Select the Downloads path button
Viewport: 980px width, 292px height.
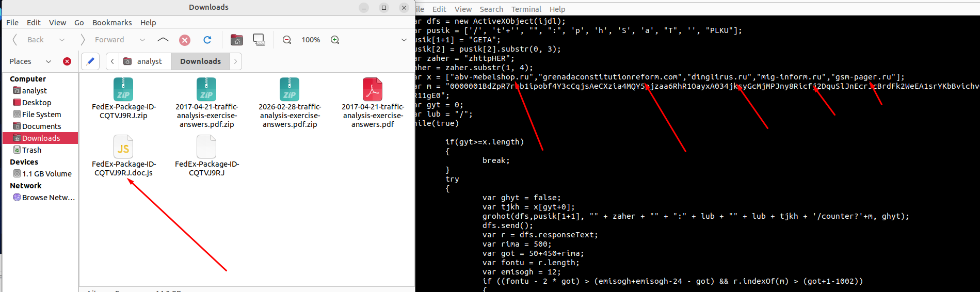point(200,61)
